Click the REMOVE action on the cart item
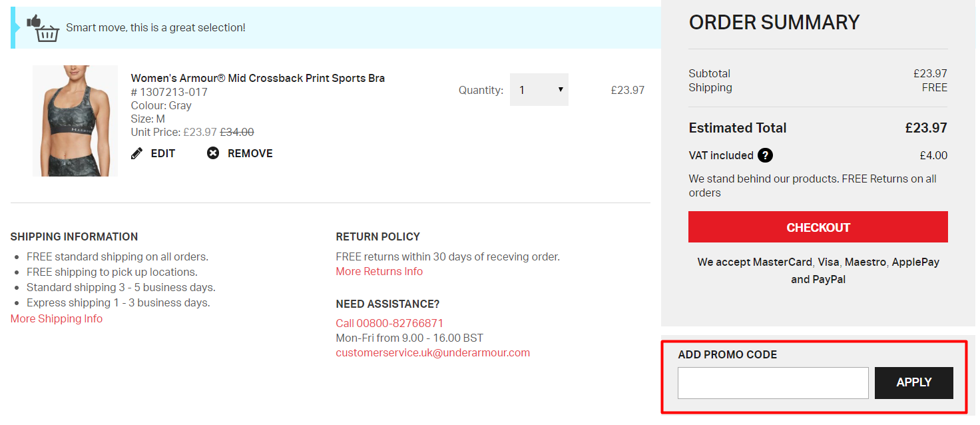 point(250,153)
